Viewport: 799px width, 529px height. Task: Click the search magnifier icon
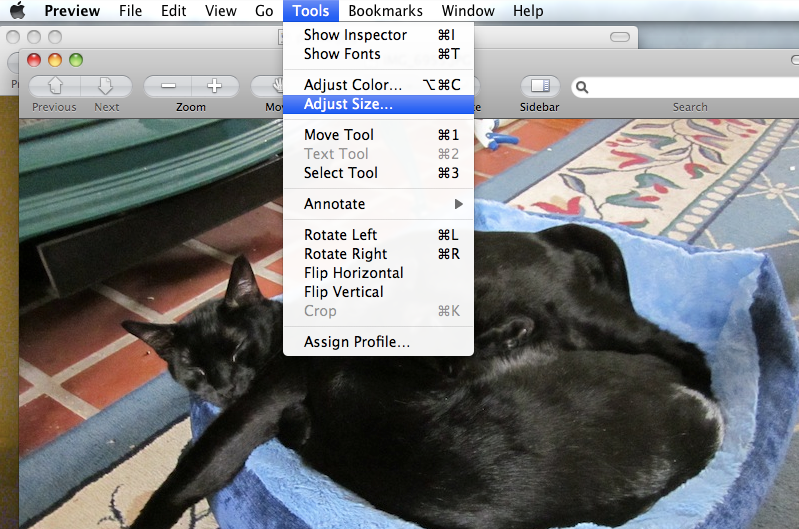click(x=582, y=88)
